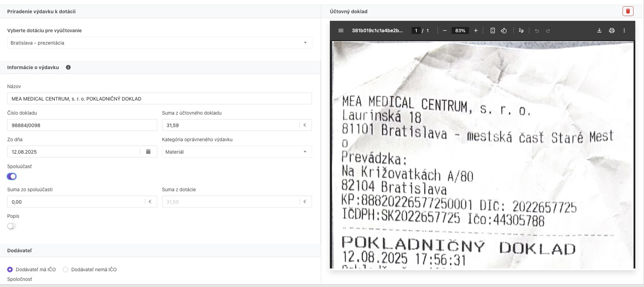Open the Zo dňa calendar date picker
Screen dimensions: 644x287
pos(148,152)
